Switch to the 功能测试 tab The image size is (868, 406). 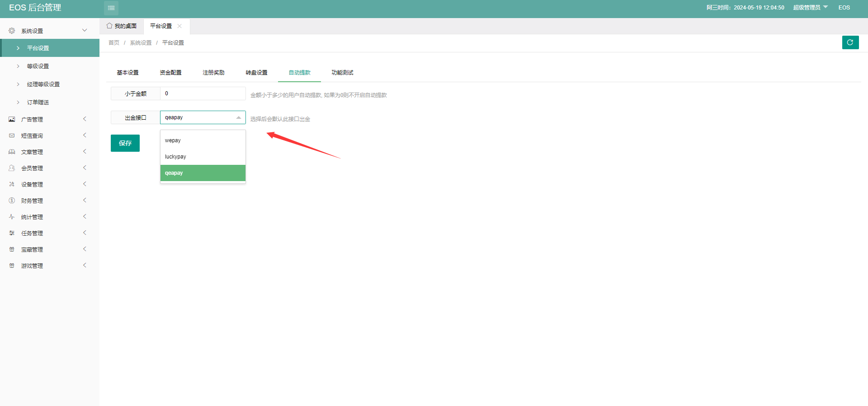click(x=342, y=73)
